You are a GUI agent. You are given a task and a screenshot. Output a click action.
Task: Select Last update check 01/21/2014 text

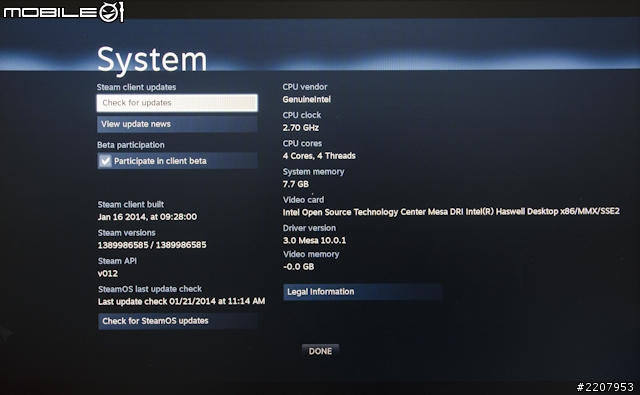[182, 302]
